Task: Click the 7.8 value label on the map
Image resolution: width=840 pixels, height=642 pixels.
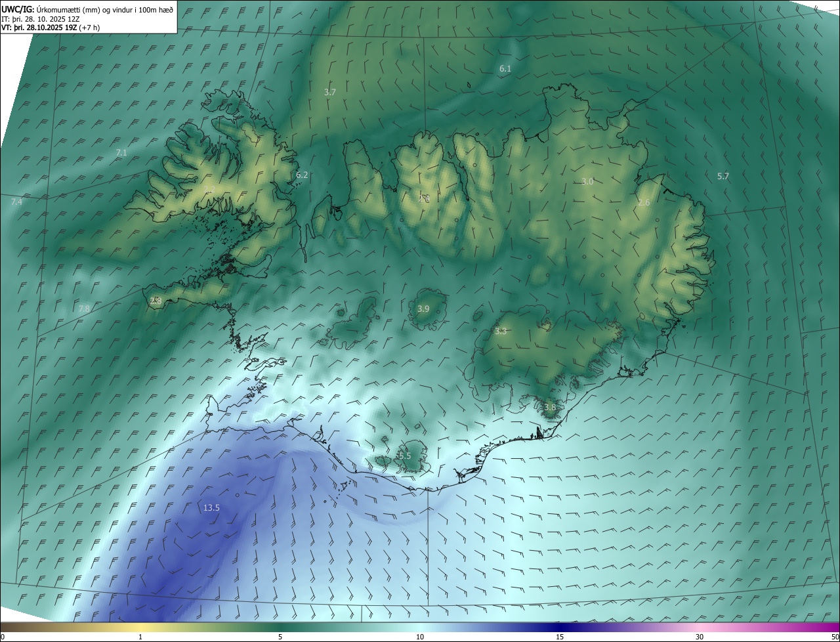Action: (84, 309)
